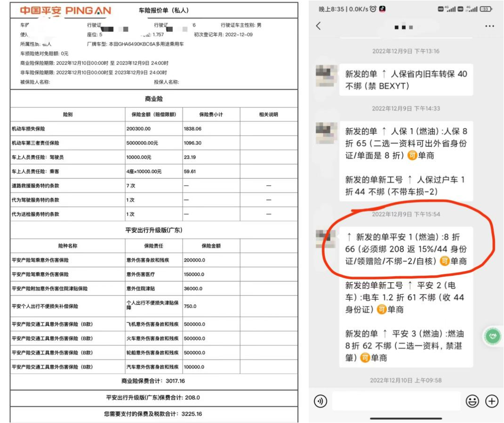Click the 平安出行升级版(广东) section heading

(x=153, y=230)
